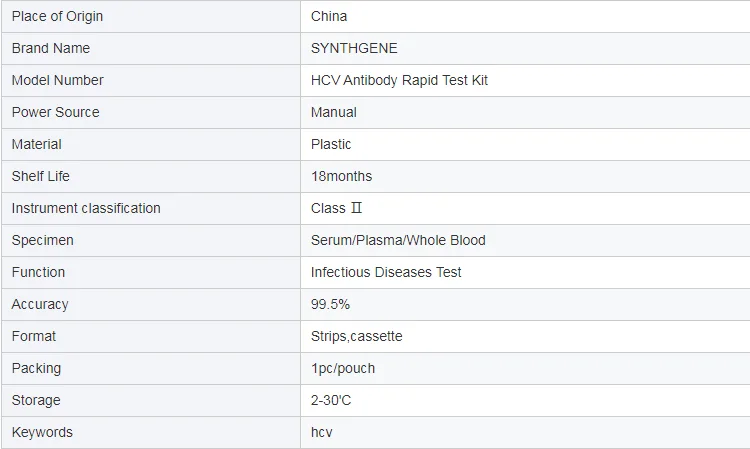Click the Serum/Plasma/Whole Blood value
The image size is (750, 449).
click(398, 240)
